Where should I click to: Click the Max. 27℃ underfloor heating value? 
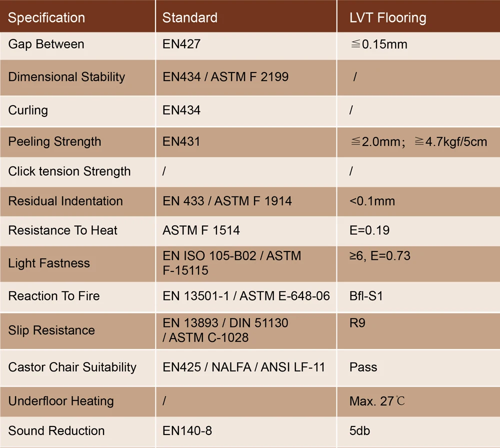[377, 401]
